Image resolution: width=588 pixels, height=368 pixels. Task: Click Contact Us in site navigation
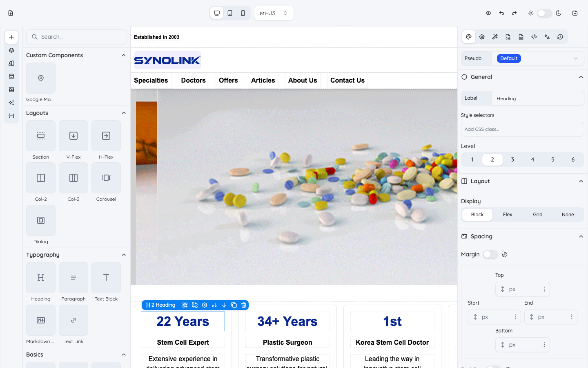pyautogui.click(x=347, y=80)
